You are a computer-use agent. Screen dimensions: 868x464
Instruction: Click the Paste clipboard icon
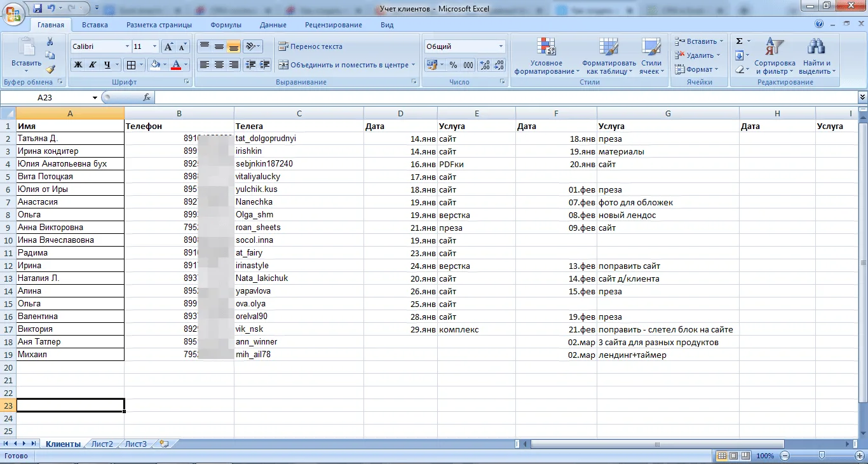pos(27,48)
